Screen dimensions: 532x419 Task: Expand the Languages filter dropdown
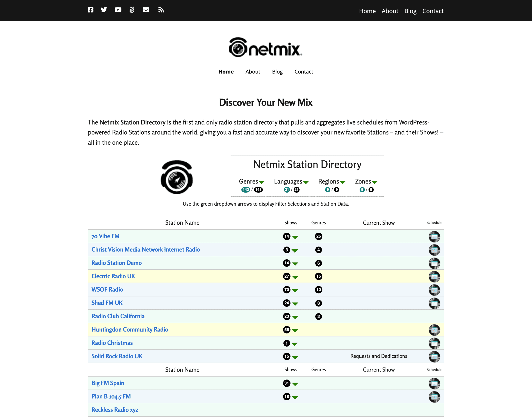point(306,182)
